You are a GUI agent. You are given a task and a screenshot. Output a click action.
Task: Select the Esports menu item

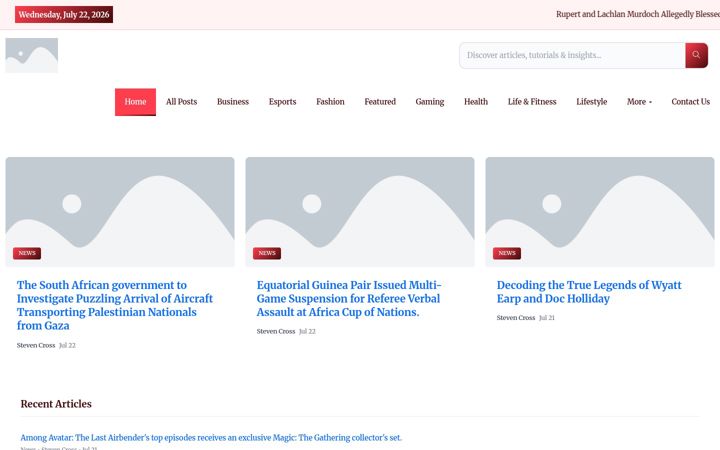[282, 102]
